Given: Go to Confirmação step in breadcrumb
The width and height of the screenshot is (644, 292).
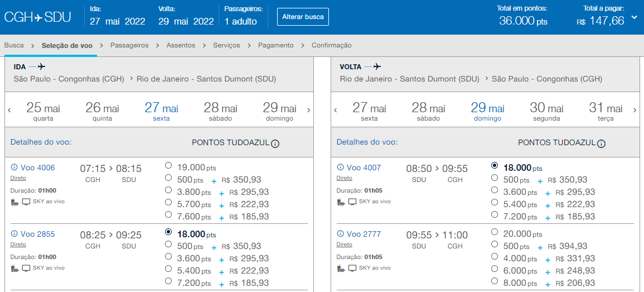Looking at the screenshot, I should click(x=331, y=45).
